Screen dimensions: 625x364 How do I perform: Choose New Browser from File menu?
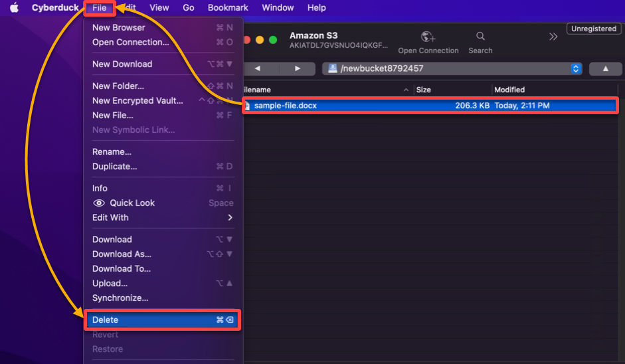163,27
